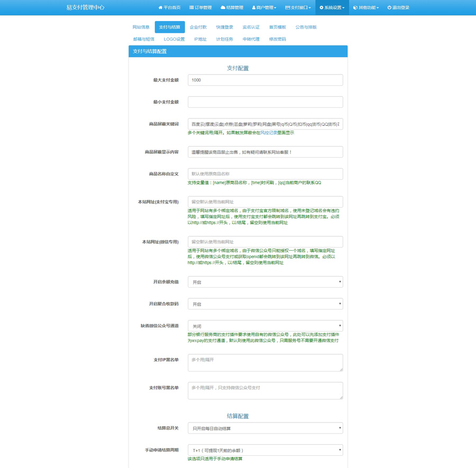Image resolution: width=476 pixels, height=468 pixels.
Task: Open the 手动申请结算周期 dropdown
Action: click(265, 450)
